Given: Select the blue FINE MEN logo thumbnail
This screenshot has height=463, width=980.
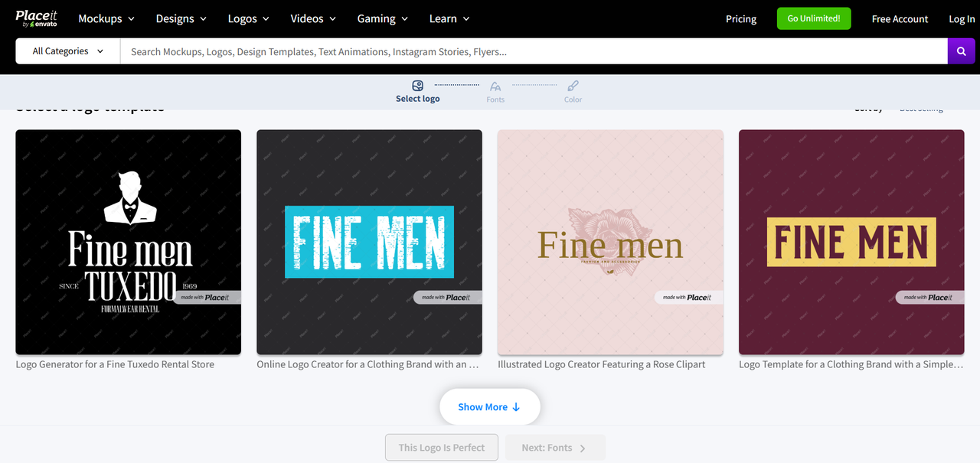Looking at the screenshot, I should tap(369, 242).
